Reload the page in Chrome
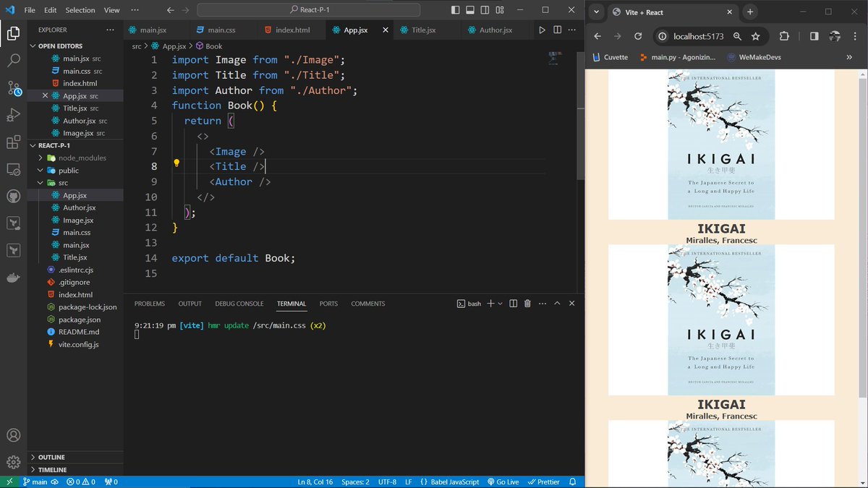The height and width of the screenshot is (488, 868). tap(638, 36)
